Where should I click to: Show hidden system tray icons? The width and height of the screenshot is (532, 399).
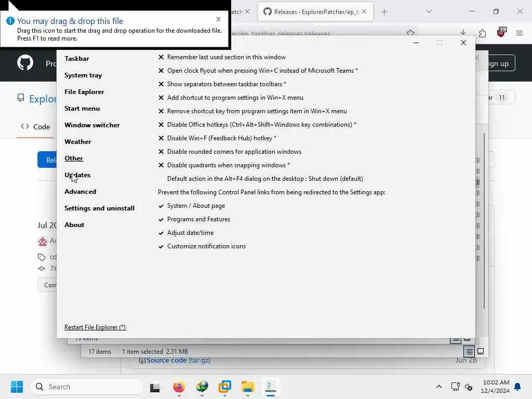tap(438, 387)
